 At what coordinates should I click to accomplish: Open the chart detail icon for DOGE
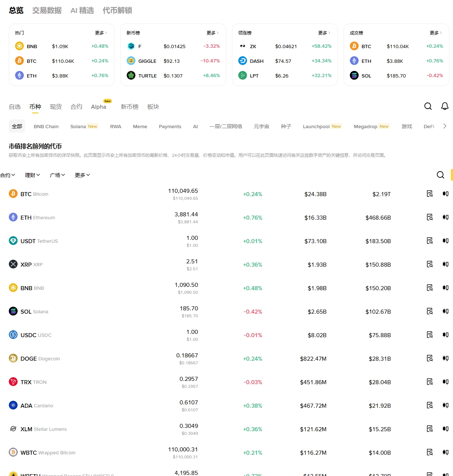coord(430,358)
